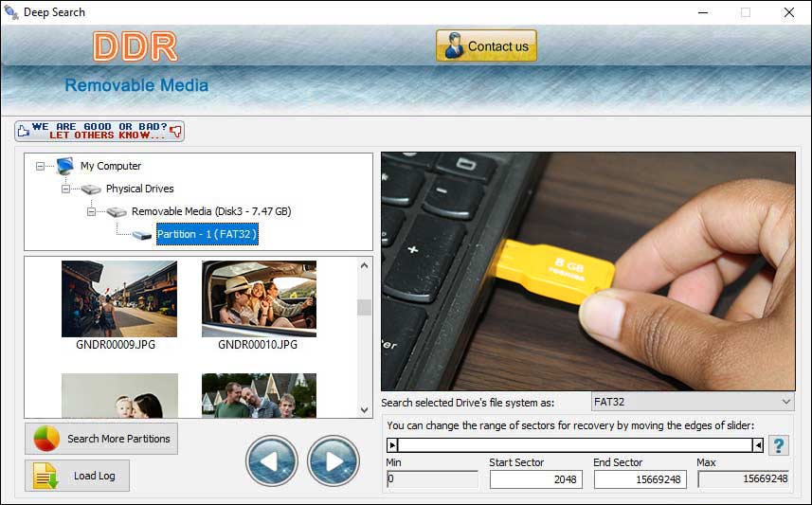This screenshot has width=812, height=505.
Task: Click the My Computer monitor icon
Action: click(65, 166)
